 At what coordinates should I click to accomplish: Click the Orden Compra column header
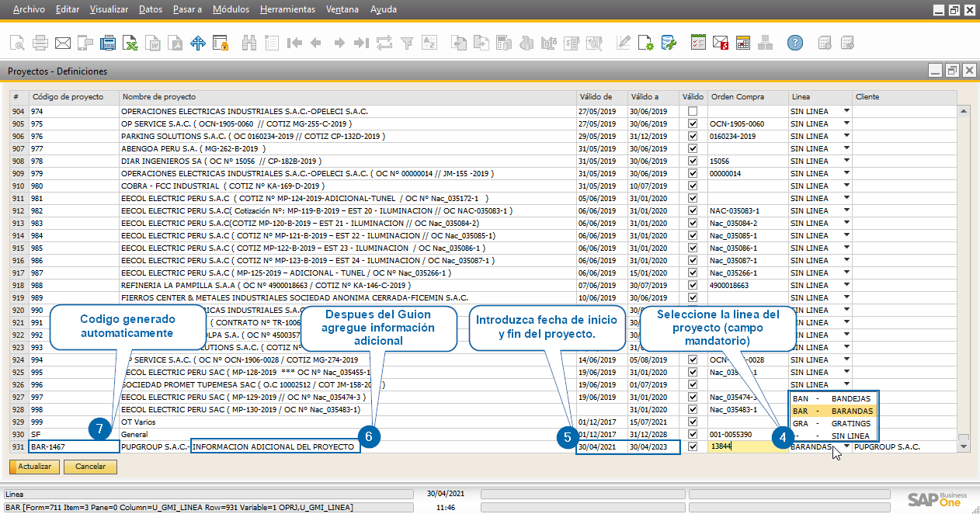coord(747,97)
